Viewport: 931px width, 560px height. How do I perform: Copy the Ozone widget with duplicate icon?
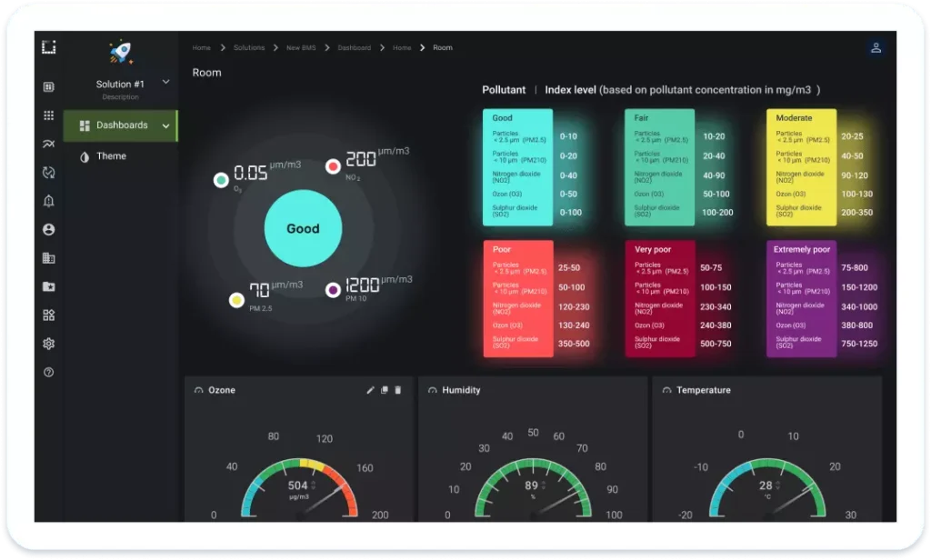click(384, 389)
